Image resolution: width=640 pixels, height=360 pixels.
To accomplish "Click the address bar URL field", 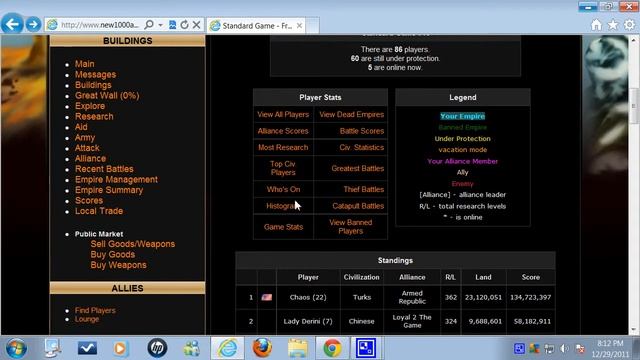I will coord(100,25).
